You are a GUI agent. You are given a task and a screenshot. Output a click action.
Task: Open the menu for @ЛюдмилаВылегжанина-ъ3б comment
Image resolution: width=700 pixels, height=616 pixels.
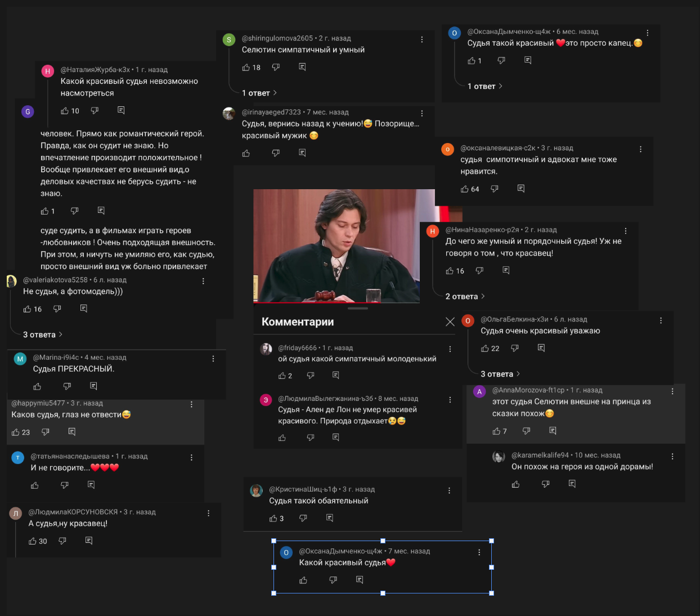[x=450, y=400]
